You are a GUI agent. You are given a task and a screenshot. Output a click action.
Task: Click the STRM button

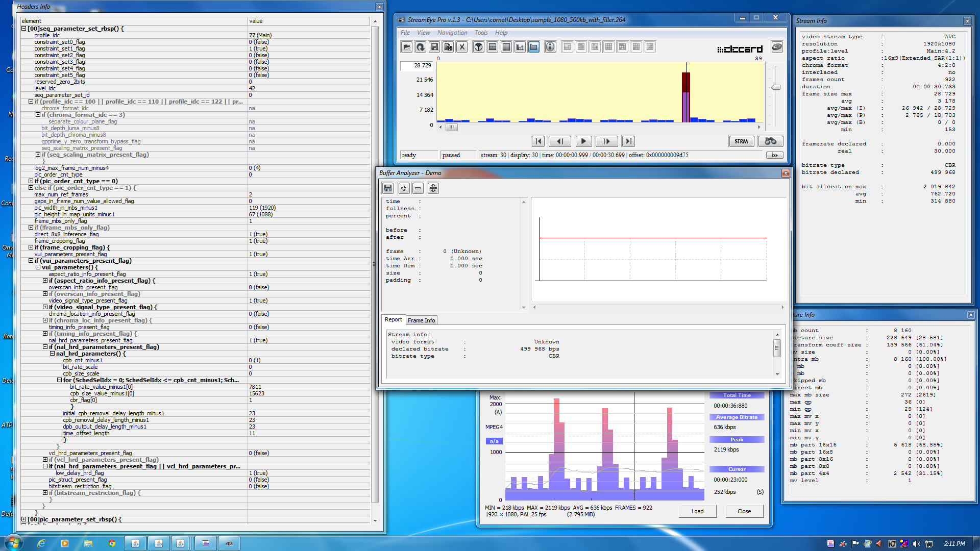pyautogui.click(x=741, y=141)
